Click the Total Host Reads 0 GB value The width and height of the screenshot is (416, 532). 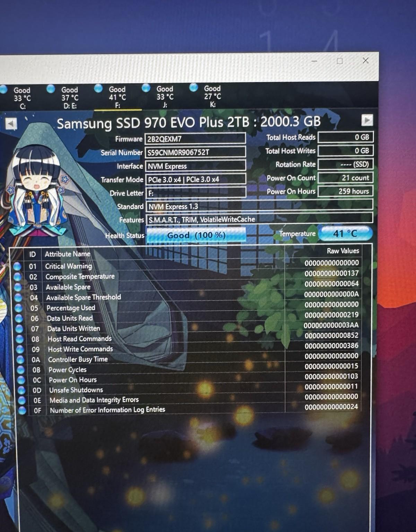click(345, 137)
